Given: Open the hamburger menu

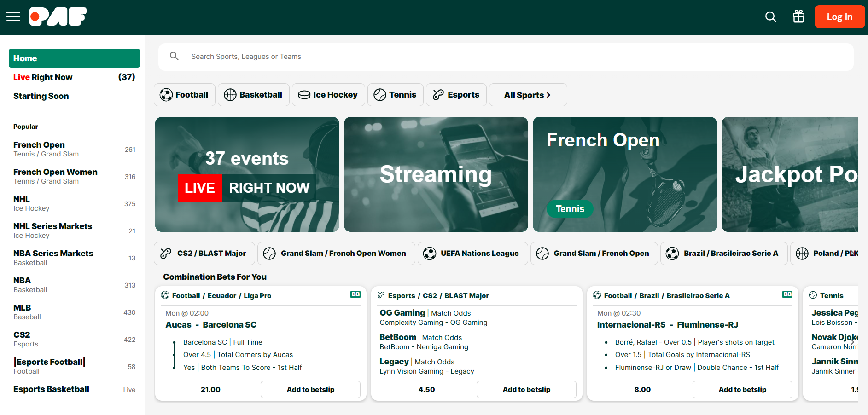Looking at the screenshot, I should point(13,17).
